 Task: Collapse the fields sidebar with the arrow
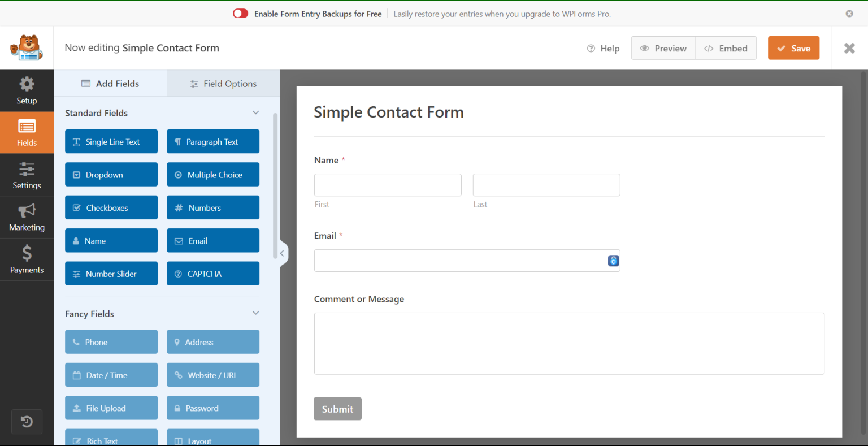pyautogui.click(x=282, y=253)
